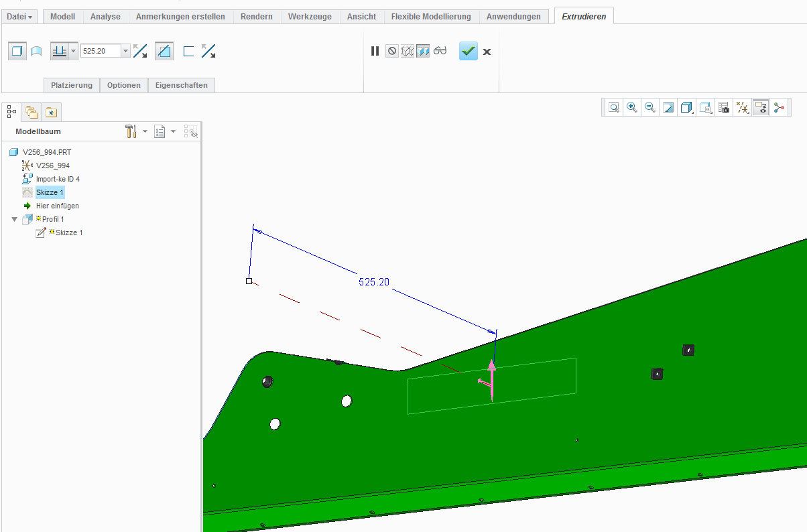Open the Datum Display Filters menu

(x=742, y=107)
